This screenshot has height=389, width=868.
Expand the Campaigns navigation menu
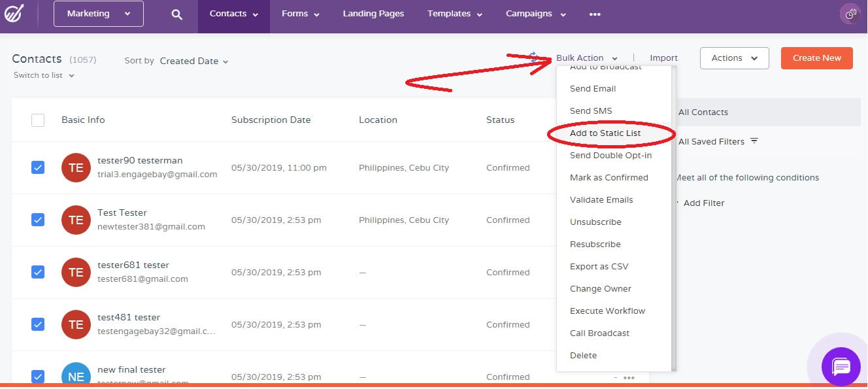(536, 14)
